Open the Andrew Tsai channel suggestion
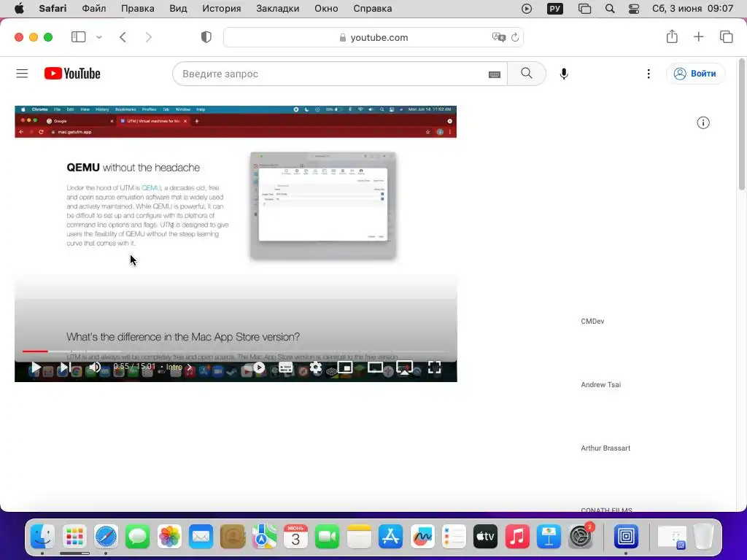 point(601,384)
